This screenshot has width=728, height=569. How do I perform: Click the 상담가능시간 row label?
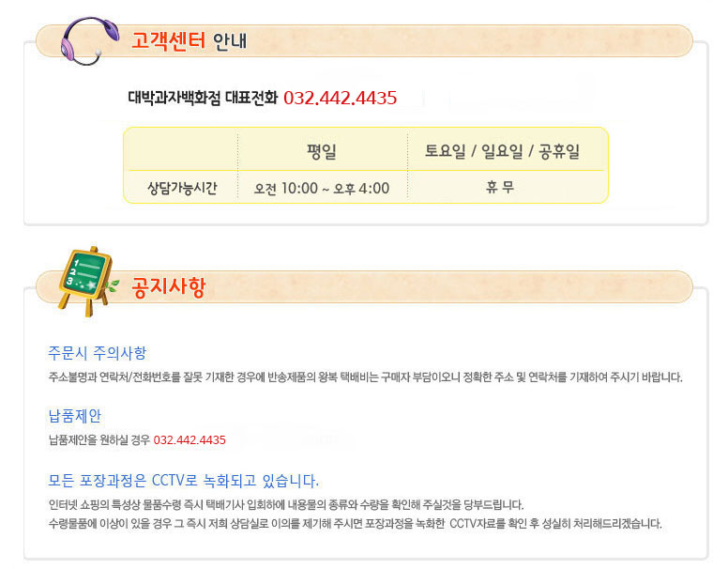tap(182, 188)
